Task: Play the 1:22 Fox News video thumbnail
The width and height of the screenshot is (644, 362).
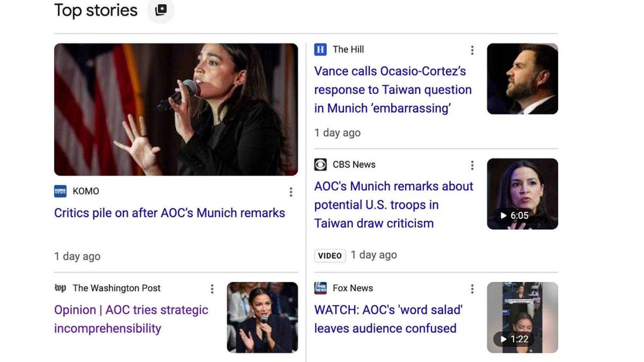Action: 522,318
